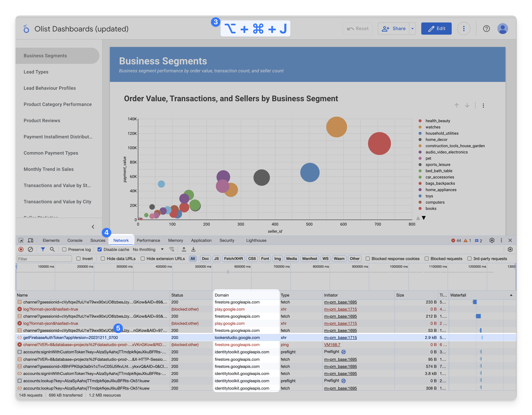This screenshot has height=415, width=532.
Task: Switch to the Console tab
Action: click(75, 240)
